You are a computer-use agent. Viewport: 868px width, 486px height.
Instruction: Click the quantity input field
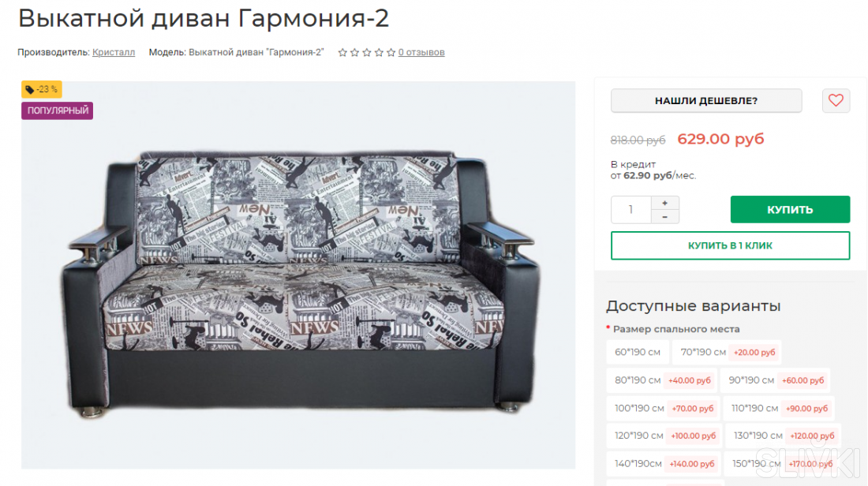click(x=631, y=210)
